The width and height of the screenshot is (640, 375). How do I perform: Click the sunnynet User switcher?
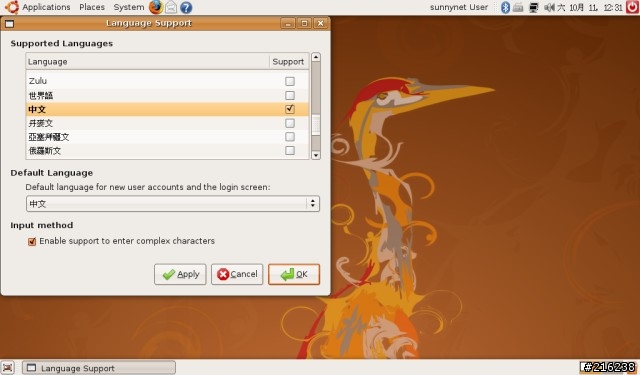(459, 7)
